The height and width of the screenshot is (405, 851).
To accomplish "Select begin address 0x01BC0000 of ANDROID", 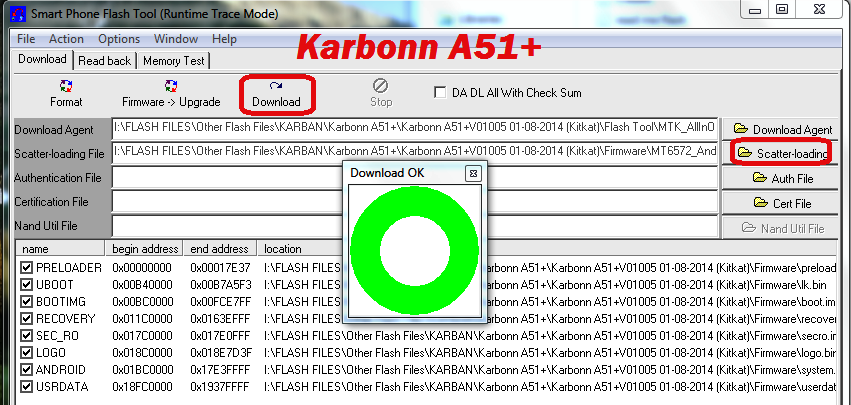I will (x=142, y=370).
